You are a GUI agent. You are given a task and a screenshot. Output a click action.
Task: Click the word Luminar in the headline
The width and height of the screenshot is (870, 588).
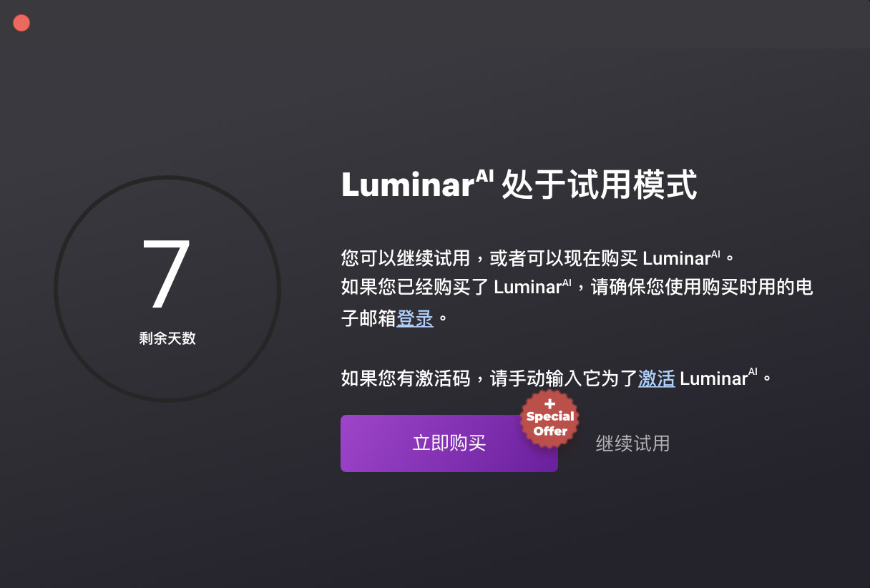pyautogui.click(x=408, y=186)
